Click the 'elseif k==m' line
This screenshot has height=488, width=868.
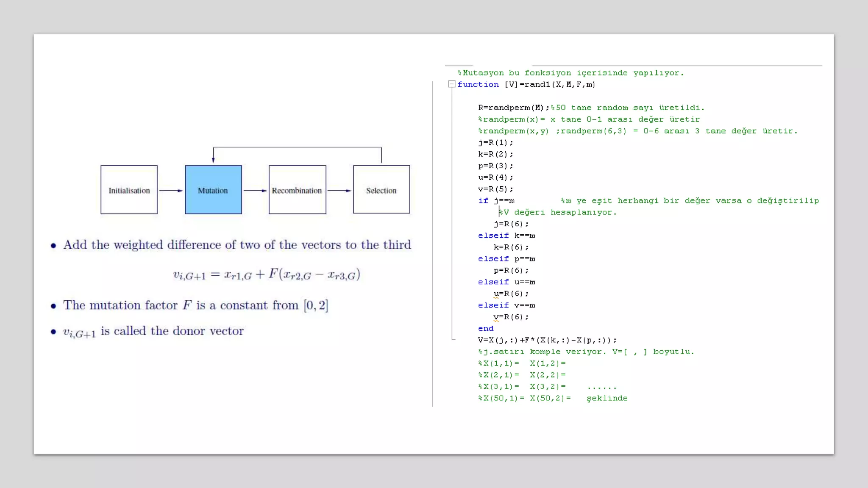point(506,236)
